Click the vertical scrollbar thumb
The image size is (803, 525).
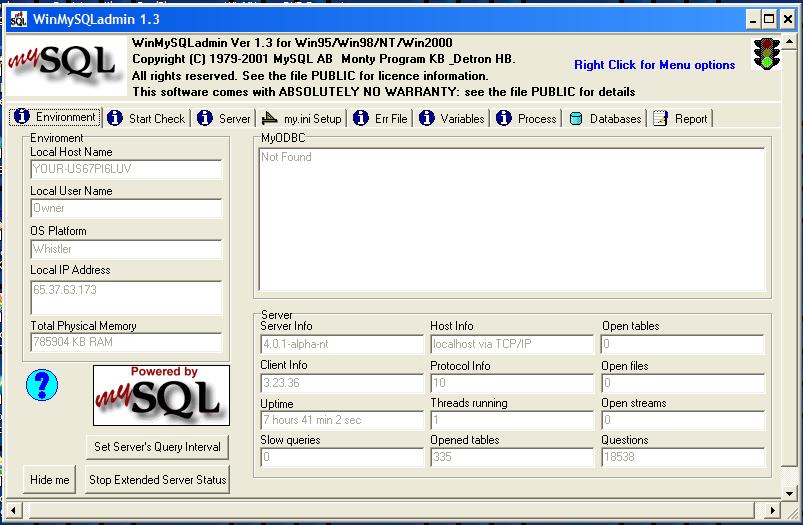(x=789, y=258)
